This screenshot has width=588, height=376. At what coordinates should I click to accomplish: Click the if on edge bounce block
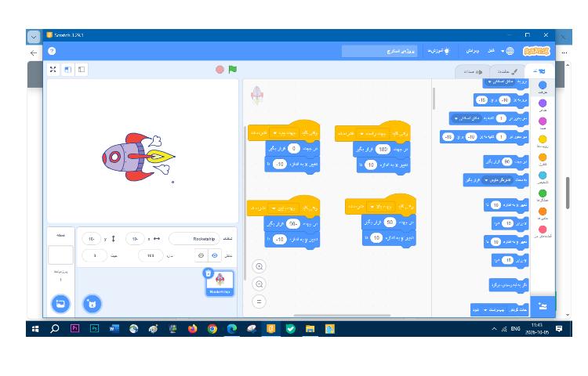[509, 285]
